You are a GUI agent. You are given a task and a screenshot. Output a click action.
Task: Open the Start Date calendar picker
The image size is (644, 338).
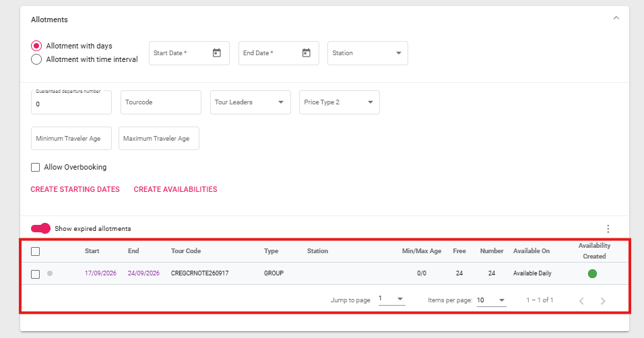point(216,53)
